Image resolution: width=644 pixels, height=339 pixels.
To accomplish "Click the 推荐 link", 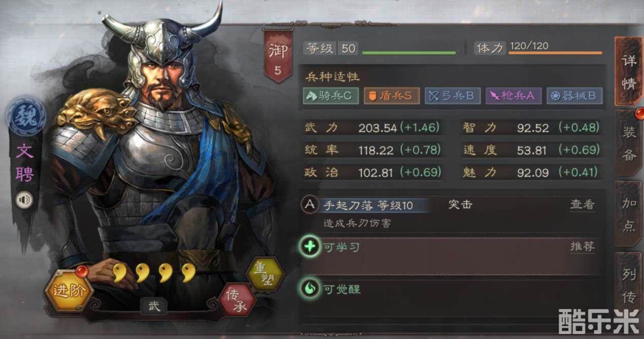I will (582, 247).
